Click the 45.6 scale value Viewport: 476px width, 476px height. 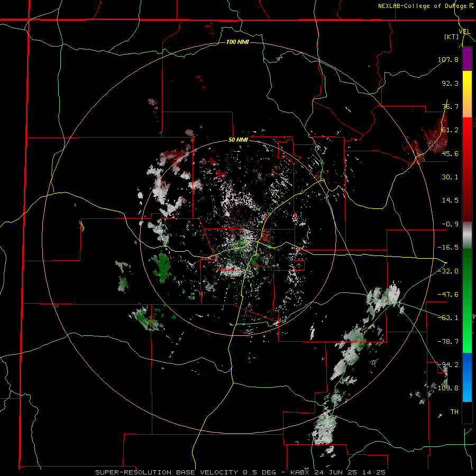[450, 153]
